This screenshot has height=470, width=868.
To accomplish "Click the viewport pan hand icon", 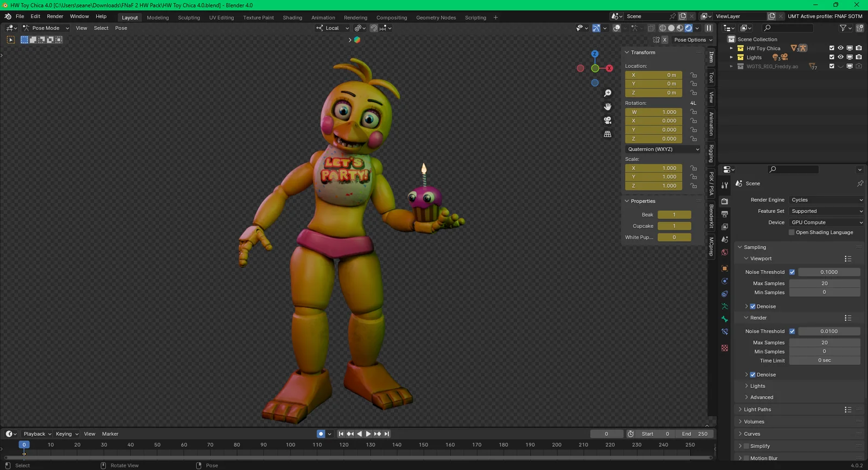I will [608, 107].
